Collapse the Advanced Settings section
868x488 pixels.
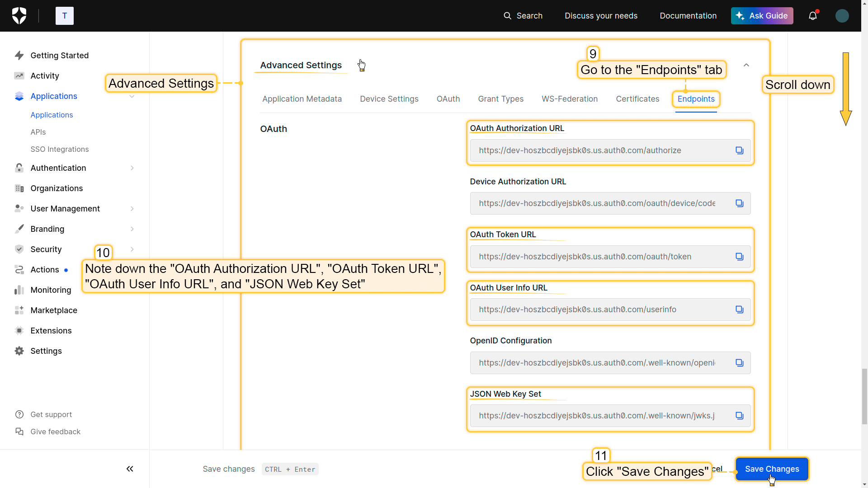tap(746, 66)
